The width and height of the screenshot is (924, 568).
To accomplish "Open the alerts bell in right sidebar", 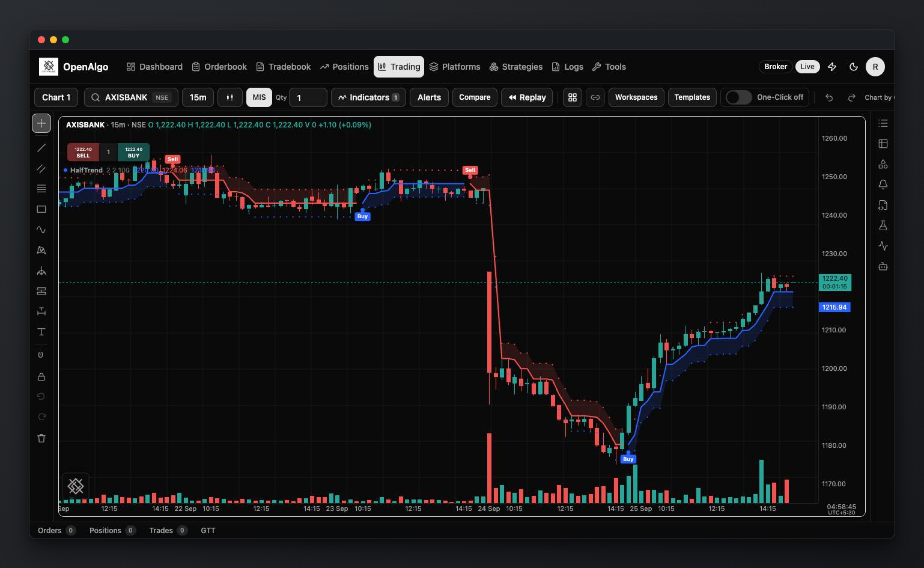I will click(883, 185).
